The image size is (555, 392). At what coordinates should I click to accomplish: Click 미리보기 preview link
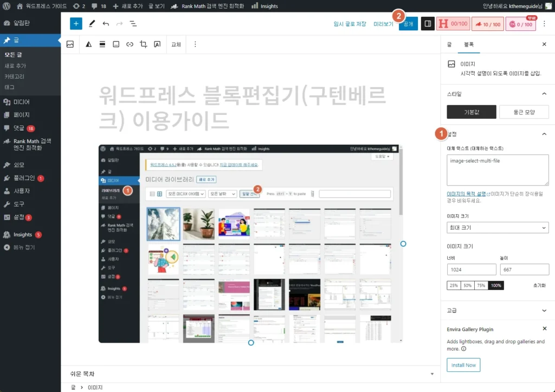(x=383, y=24)
